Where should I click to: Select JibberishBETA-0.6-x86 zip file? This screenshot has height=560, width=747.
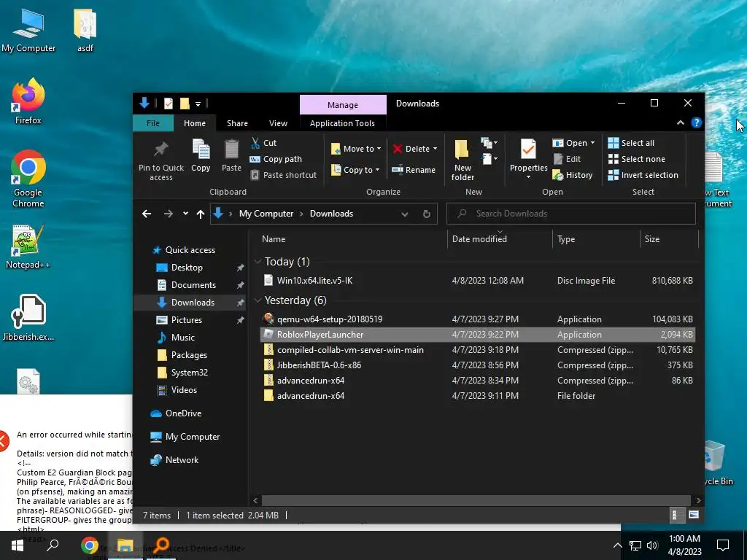click(478, 365)
